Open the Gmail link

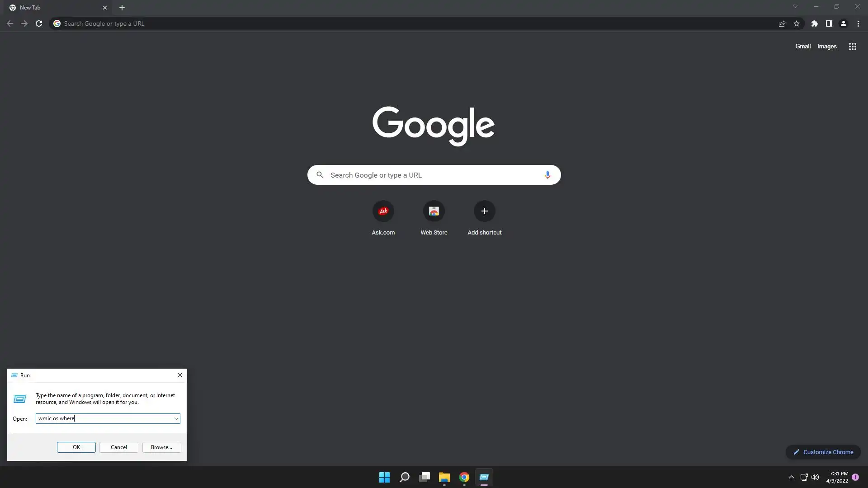pos(802,47)
